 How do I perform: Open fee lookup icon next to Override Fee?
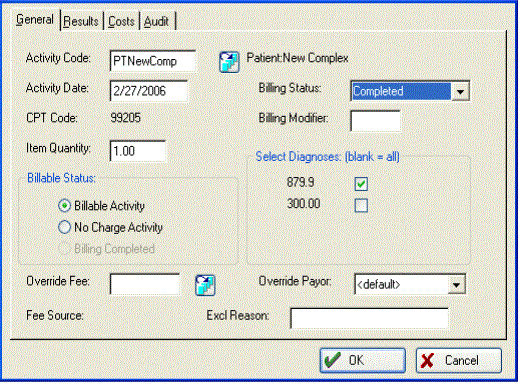pyautogui.click(x=205, y=285)
